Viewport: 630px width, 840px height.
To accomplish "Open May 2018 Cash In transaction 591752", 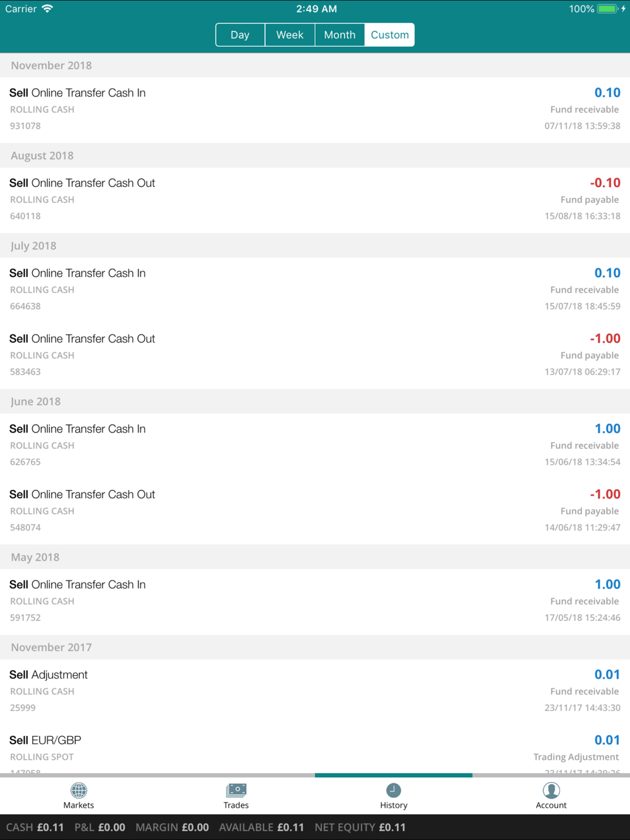I will coord(315,601).
